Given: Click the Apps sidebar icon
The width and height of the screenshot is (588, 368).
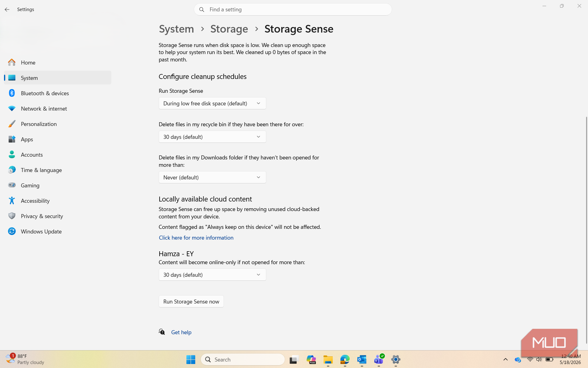Looking at the screenshot, I should pyautogui.click(x=12, y=139).
